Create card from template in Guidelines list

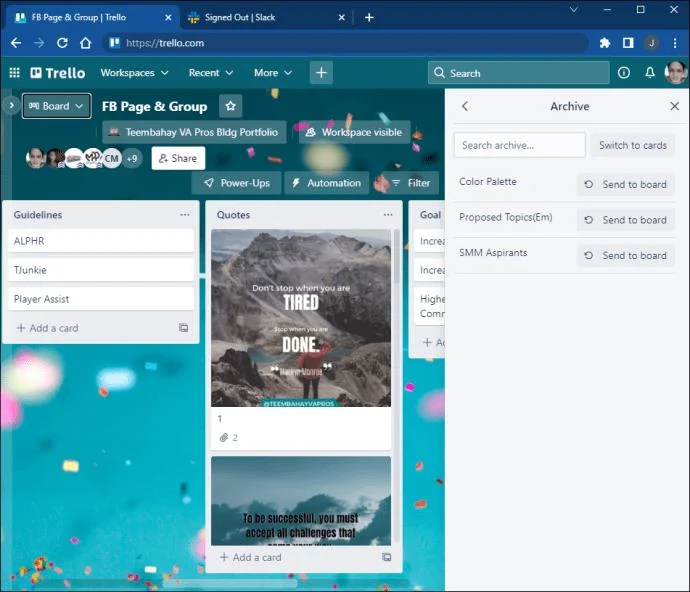click(x=184, y=328)
